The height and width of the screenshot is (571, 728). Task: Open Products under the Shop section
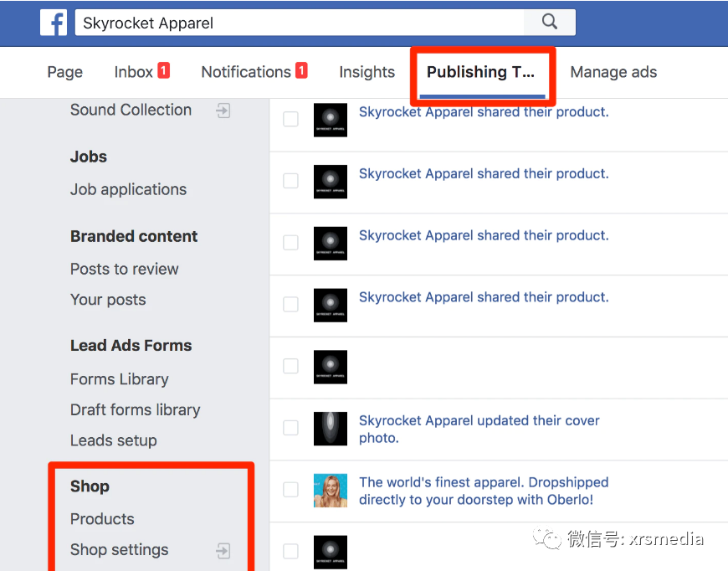(x=102, y=519)
